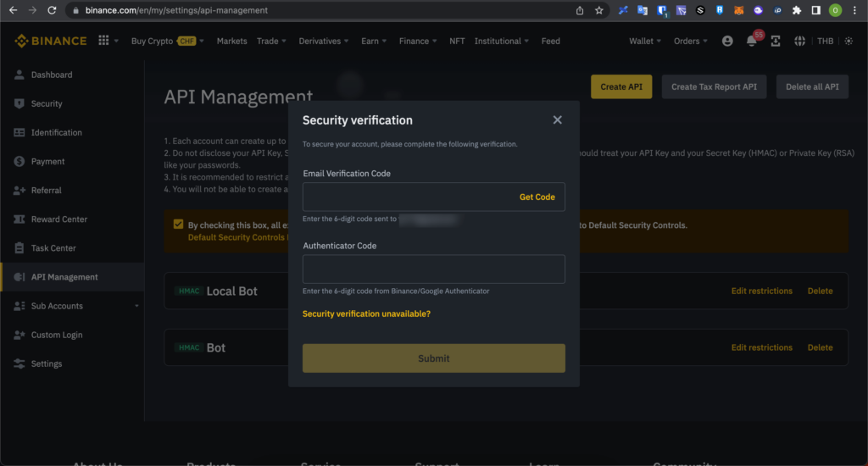Open the Wallet dropdown
This screenshot has width=868, height=466.
click(645, 41)
